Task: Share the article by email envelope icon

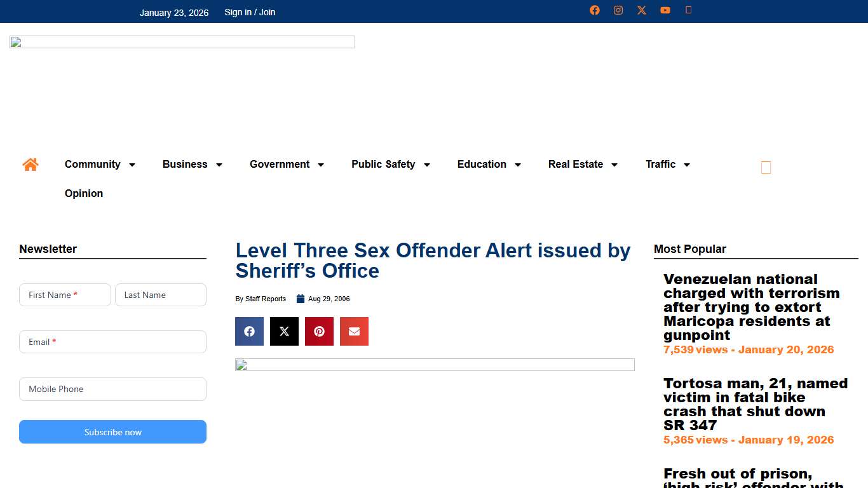Action: [354, 331]
